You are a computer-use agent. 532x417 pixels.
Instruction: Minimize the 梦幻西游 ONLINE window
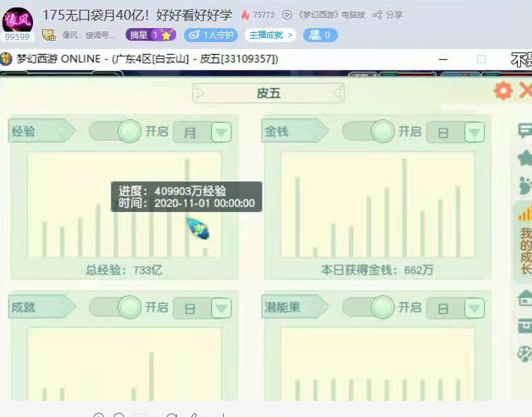coord(443,60)
